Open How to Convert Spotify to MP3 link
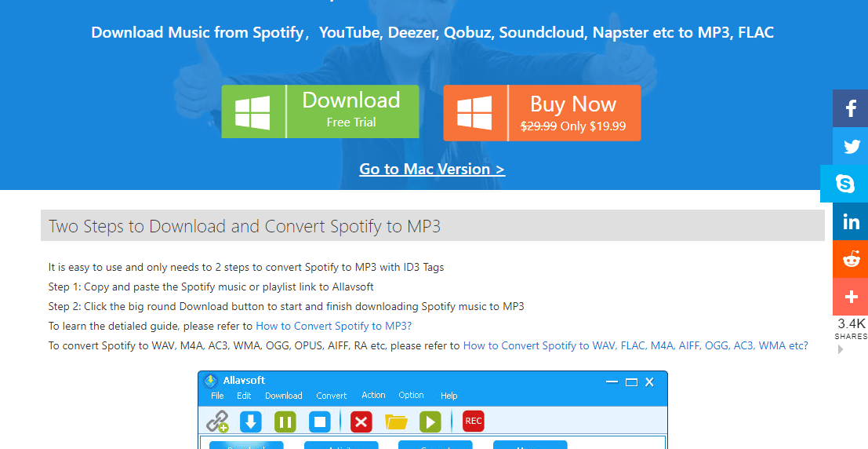 (x=334, y=326)
